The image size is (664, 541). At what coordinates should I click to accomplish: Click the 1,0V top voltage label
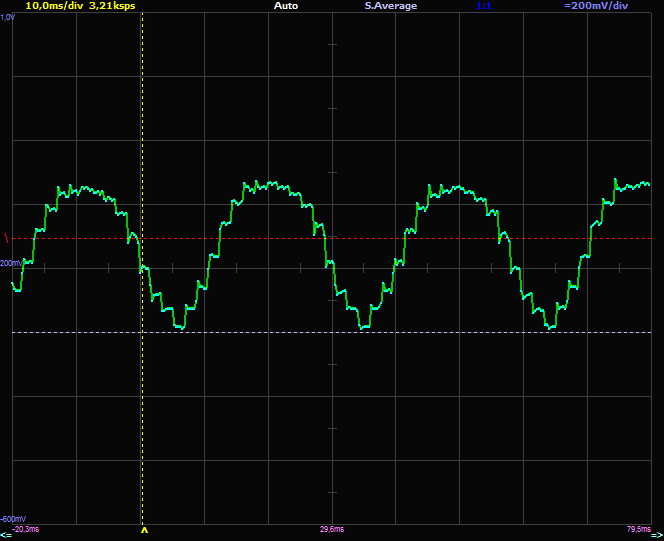click(8, 17)
